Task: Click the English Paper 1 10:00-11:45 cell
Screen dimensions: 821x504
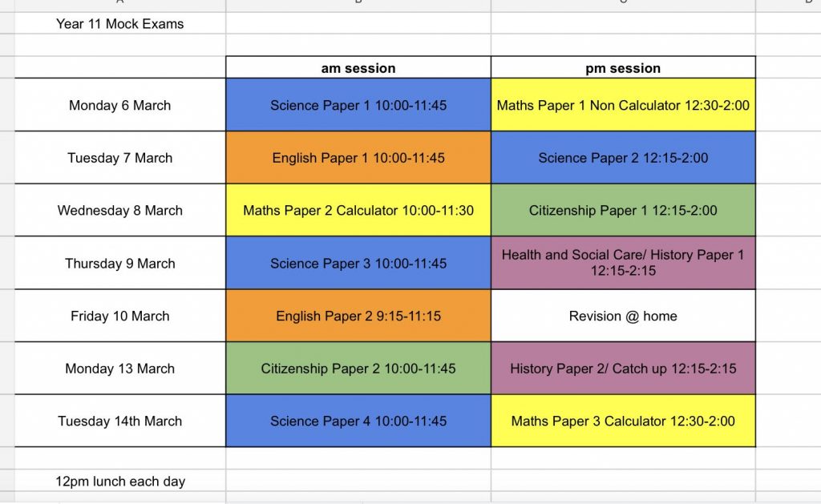Action: coord(358,158)
